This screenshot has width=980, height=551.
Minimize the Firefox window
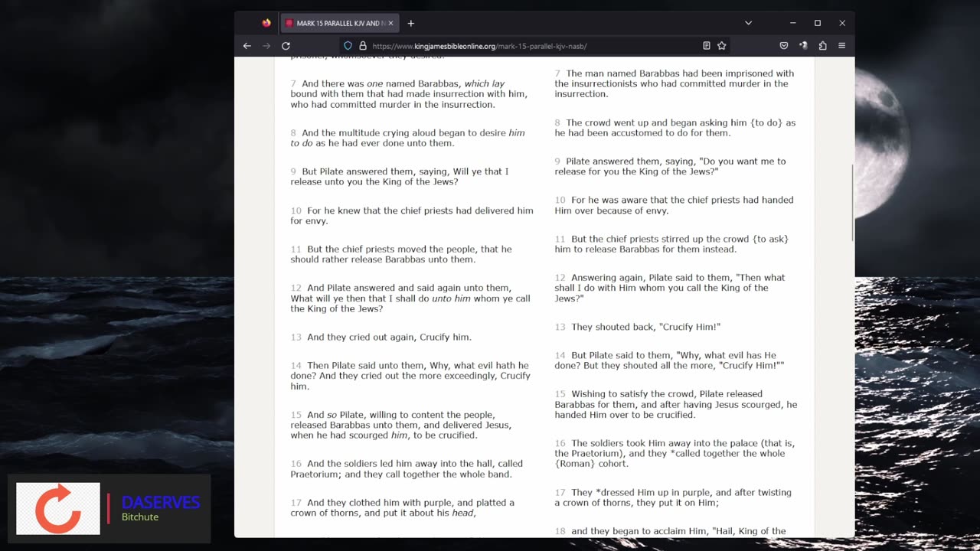(x=792, y=23)
